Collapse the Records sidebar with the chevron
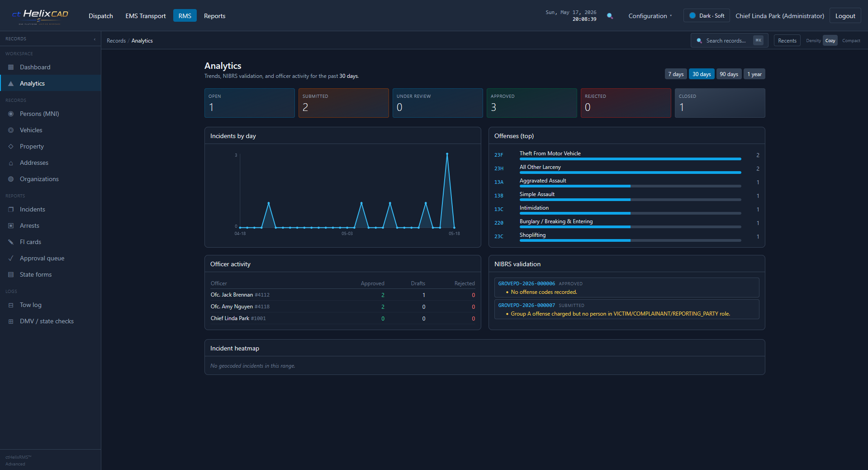The height and width of the screenshot is (470, 868). pyautogui.click(x=95, y=39)
